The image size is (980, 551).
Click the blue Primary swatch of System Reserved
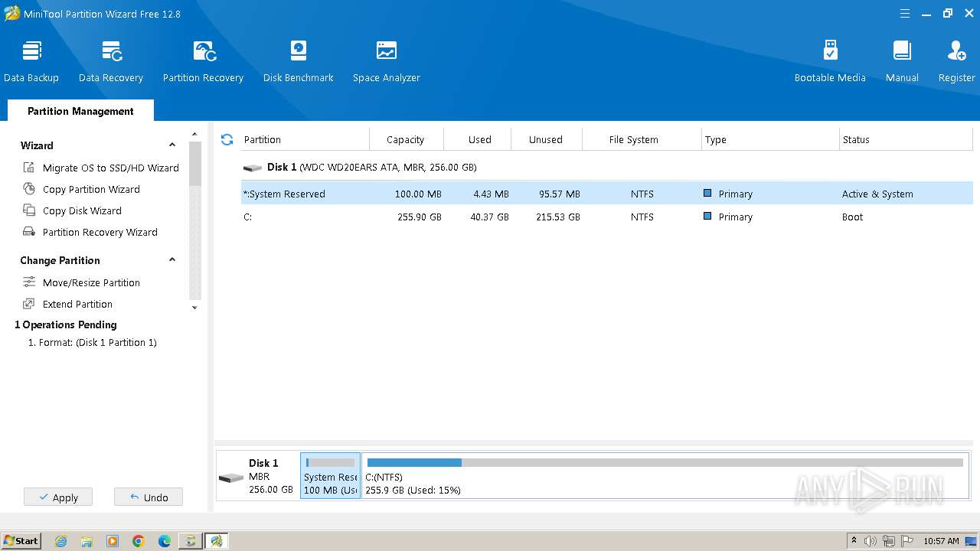(x=707, y=194)
